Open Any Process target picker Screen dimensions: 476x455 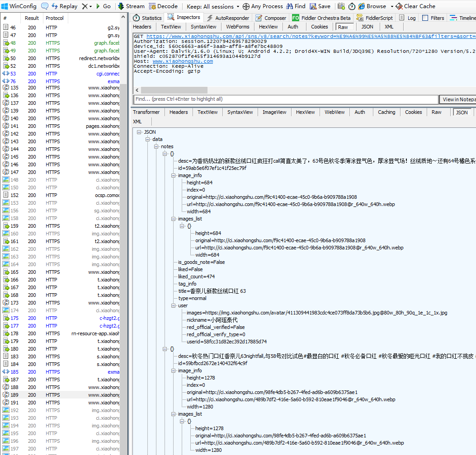coord(263,6)
